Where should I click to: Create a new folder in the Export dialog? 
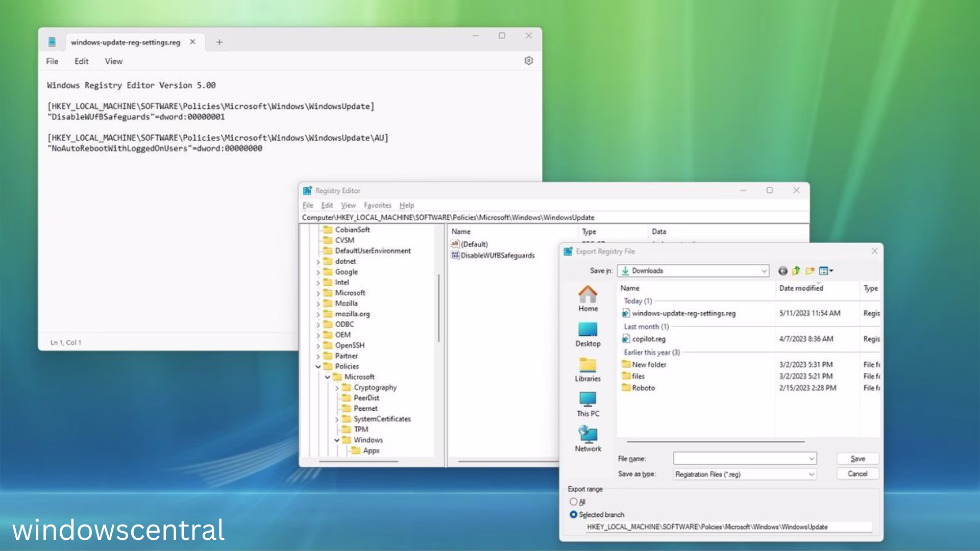pos(810,271)
